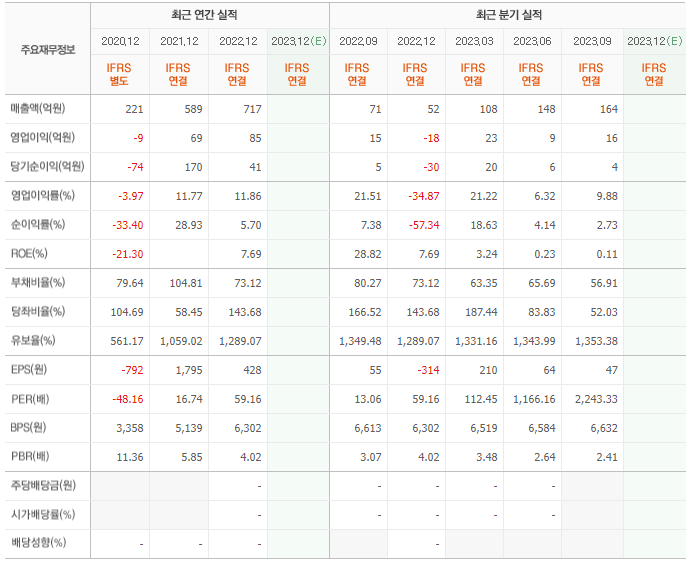The image size is (693, 564).
Task: Click the ROE(%) row label
Action: coord(29,254)
